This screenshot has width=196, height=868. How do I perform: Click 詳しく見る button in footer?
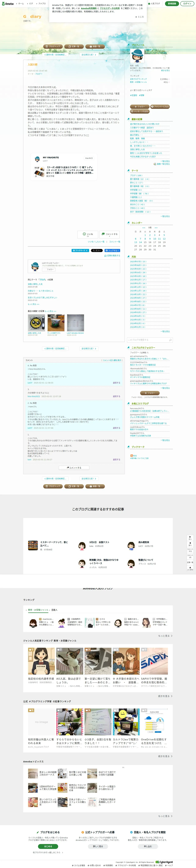[x=98, y=846]
